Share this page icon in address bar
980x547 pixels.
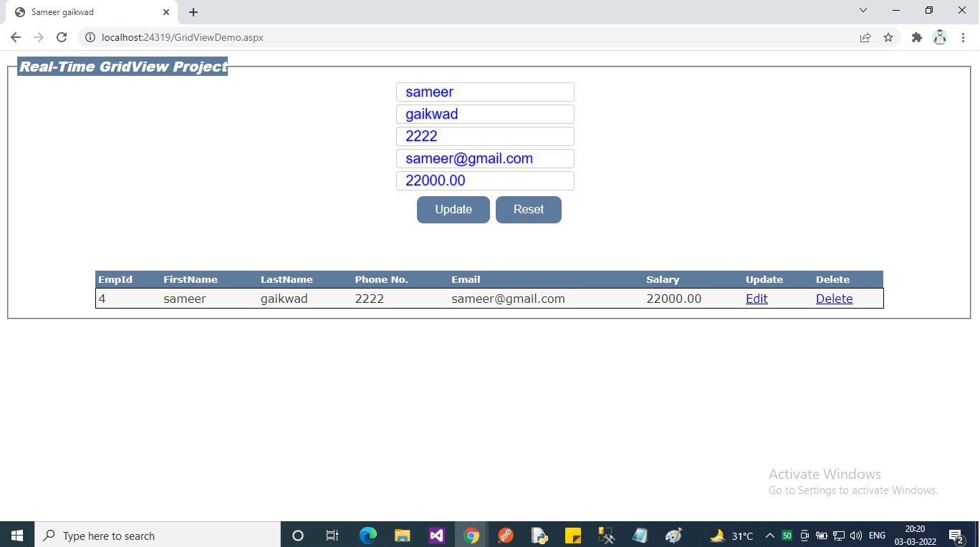(865, 37)
